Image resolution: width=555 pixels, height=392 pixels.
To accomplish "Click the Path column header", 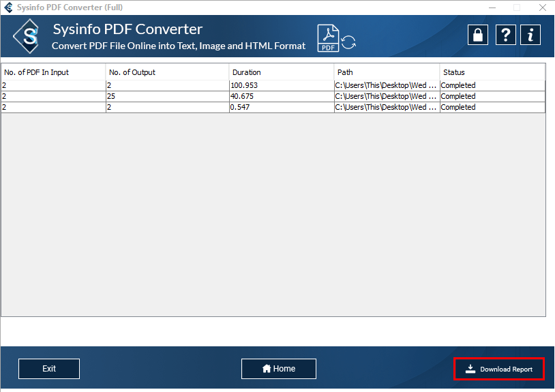I will click(387, 72).
